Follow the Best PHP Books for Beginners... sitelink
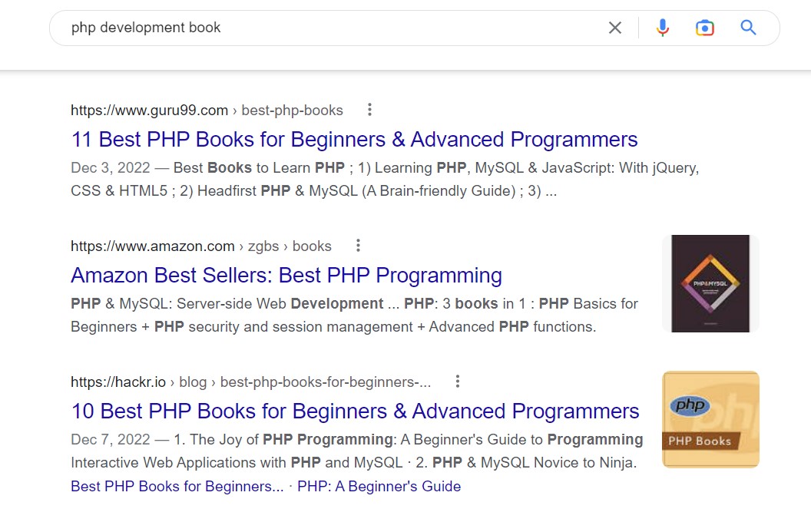The width and height of the screenshot is (811, 532). click(177, 487)
